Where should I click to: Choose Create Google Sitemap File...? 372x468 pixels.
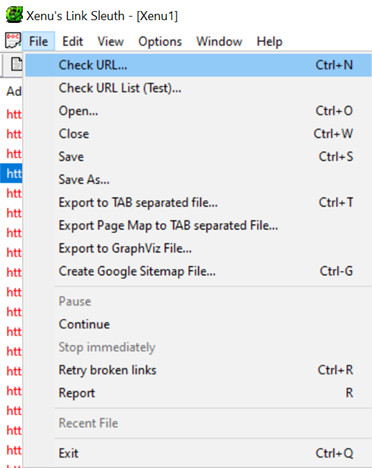(x=198, y=271)
